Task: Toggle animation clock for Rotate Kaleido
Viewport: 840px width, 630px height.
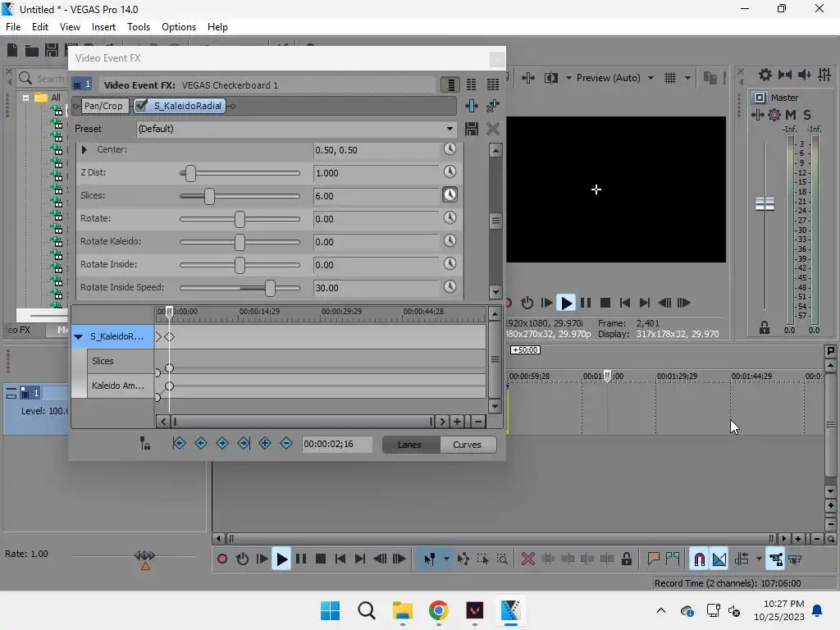Action: tap(450, 241)
